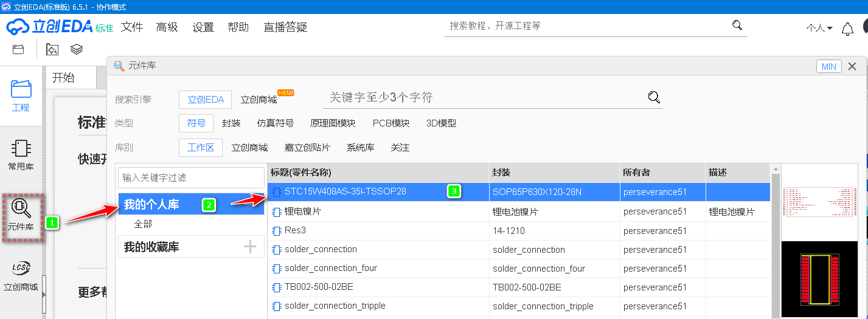Click the layers stack toolbar icon
This screenshot has width=868, height=319.
click(76, 50)
